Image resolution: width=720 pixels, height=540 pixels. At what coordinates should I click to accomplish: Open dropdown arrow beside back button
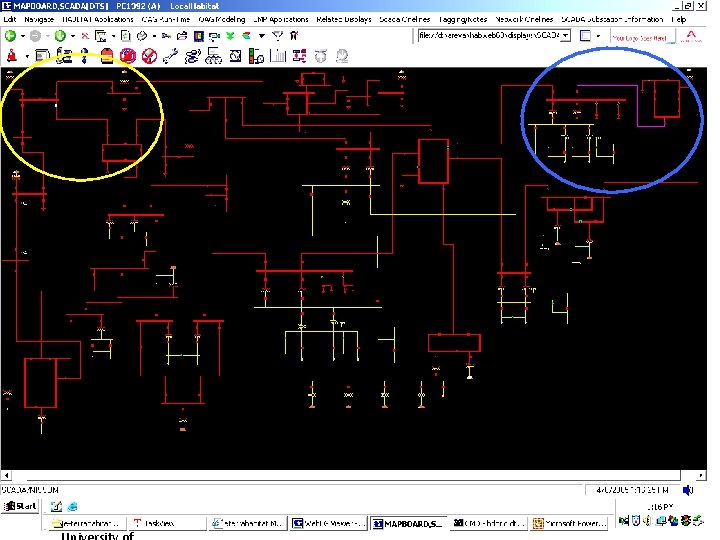click(22, 36)
